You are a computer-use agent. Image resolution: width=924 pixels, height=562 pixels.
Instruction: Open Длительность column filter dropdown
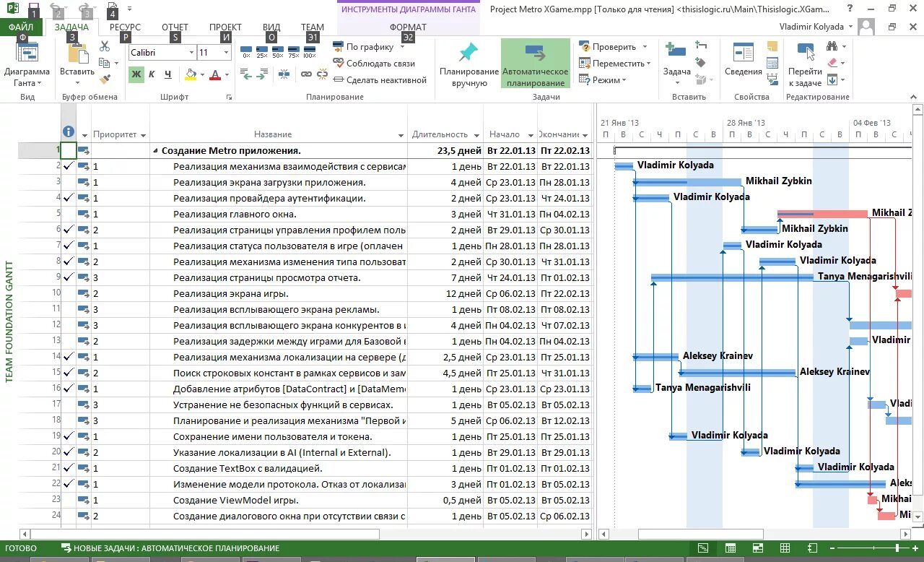point(476,134)
